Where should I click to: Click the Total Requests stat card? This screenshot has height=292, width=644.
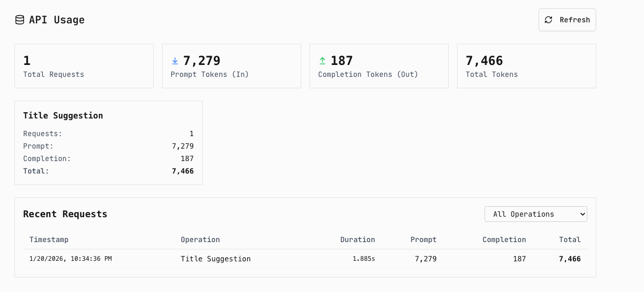(x=84, y=66)
